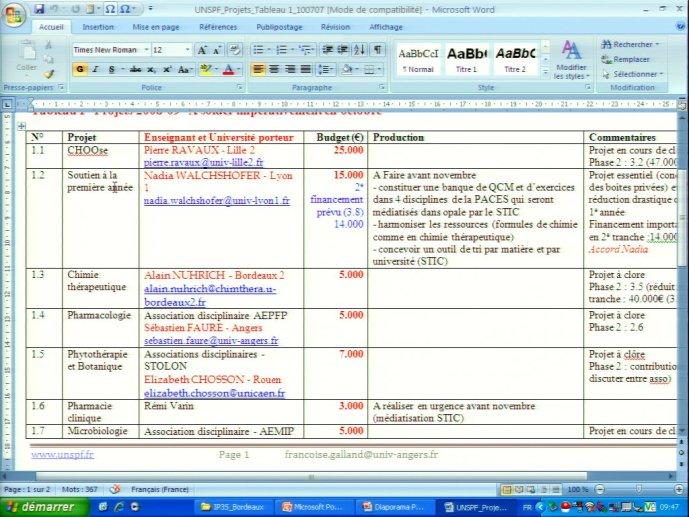Cut the selection with the scissors icon
This screenshot has width=689, height=517.
tap(48, 45)
